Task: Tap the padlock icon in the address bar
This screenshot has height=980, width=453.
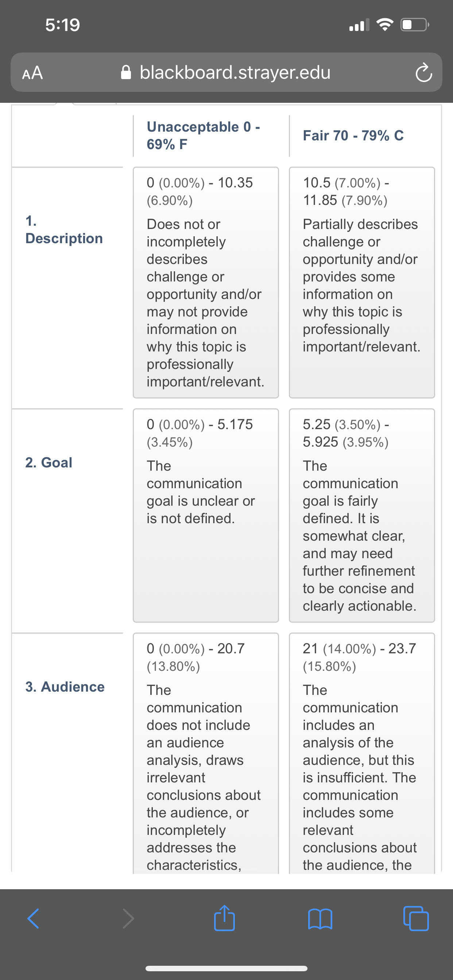Action: tap(126, 72)
